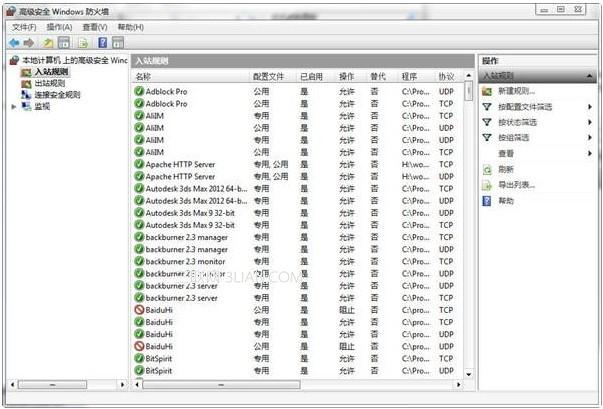The width and height of the screenshot is (603, 409).
Task: Select the BitSpirit UDP rule
Action: pos(297,371)
